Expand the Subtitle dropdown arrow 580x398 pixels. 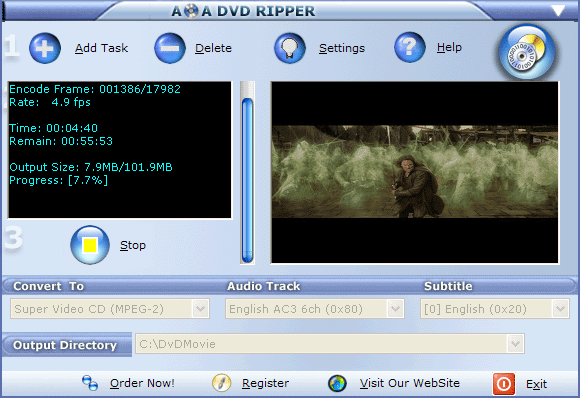tap(560, 308)
